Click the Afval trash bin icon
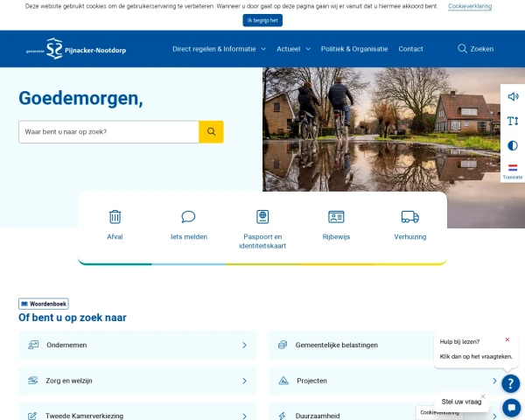525x420 pixels. point(115,216)
